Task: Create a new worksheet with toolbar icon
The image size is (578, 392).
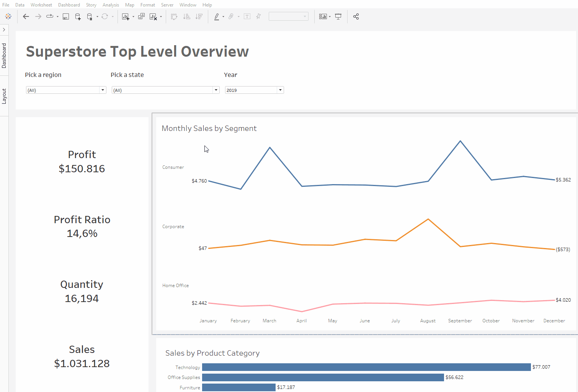Action: [126, 16]
